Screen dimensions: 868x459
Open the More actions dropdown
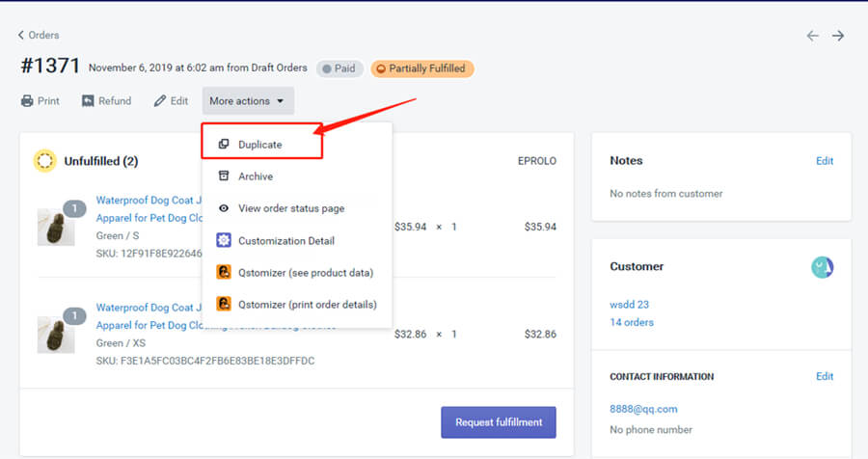(x=248, y=101)
